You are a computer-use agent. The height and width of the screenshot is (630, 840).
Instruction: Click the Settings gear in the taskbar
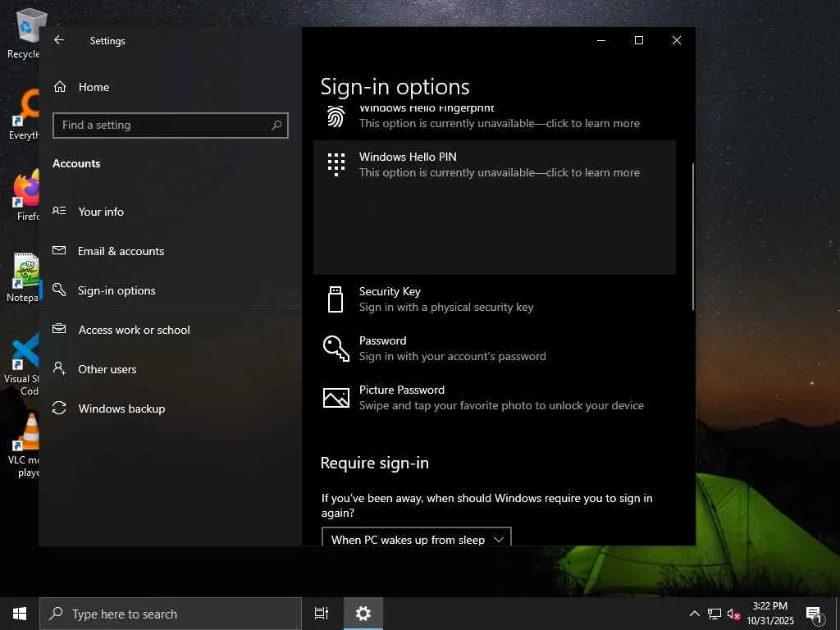[363, 614]
